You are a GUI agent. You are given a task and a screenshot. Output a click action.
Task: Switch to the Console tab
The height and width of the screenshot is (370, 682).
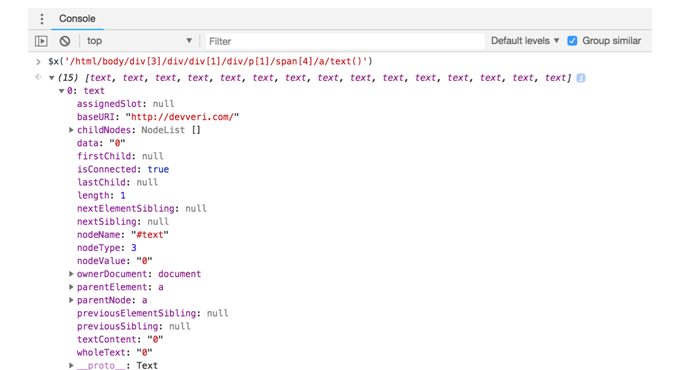point(77,19)
